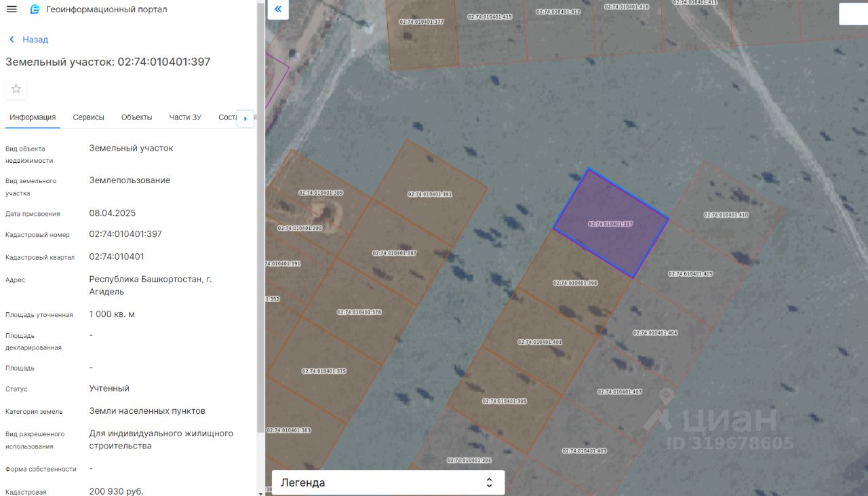Click parcel 02:74:010401:401 on map
This screenshot has height=496, width=868.
tap(540, 342)
